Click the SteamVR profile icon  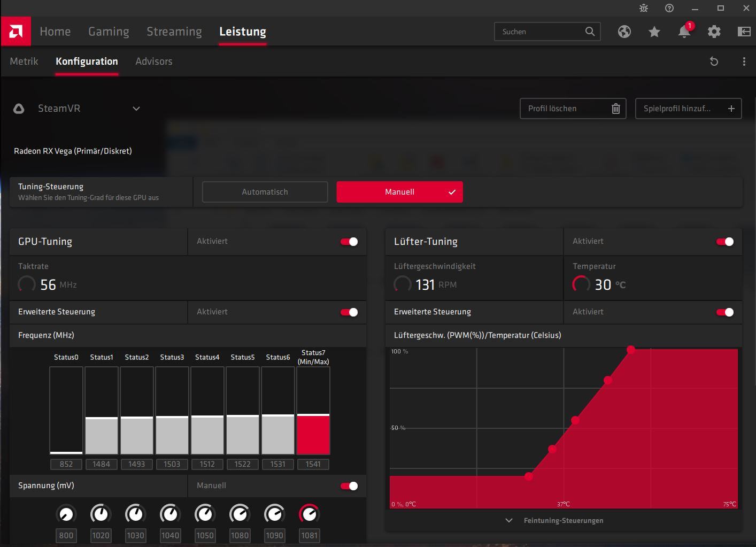[19, 109]
